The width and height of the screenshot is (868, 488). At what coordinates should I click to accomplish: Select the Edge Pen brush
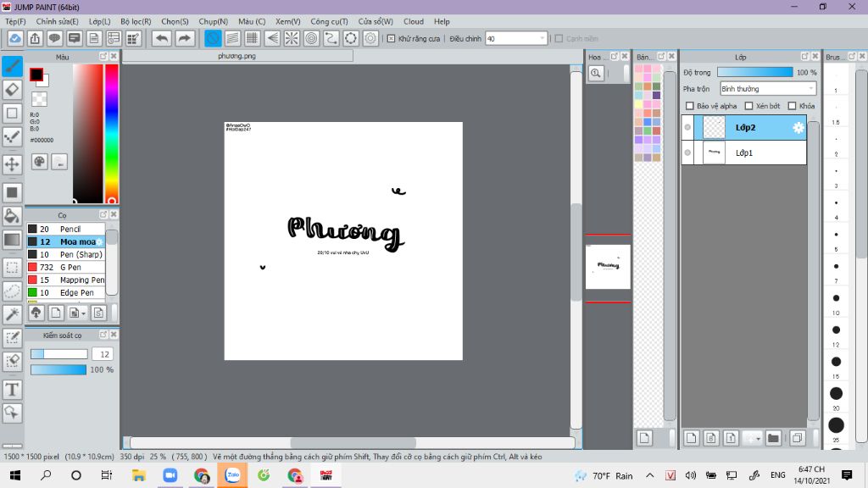coord(66,292)
